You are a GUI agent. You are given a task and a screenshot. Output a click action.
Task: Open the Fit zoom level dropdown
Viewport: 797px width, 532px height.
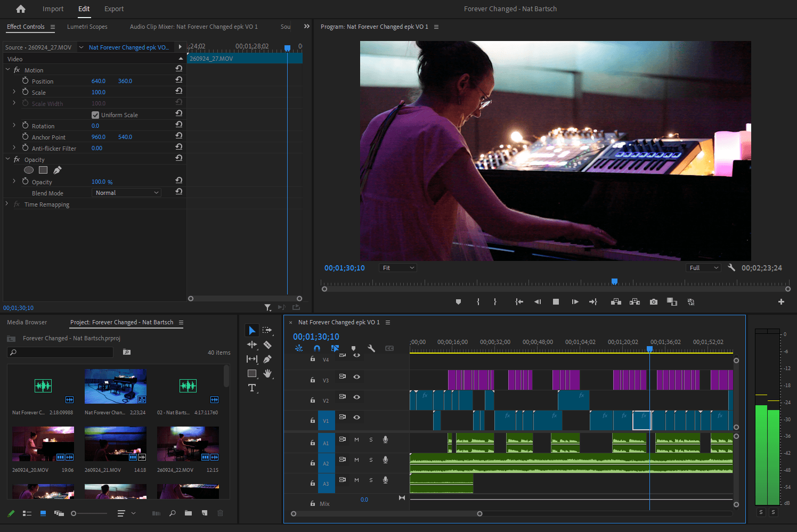[x=397, y=268]
